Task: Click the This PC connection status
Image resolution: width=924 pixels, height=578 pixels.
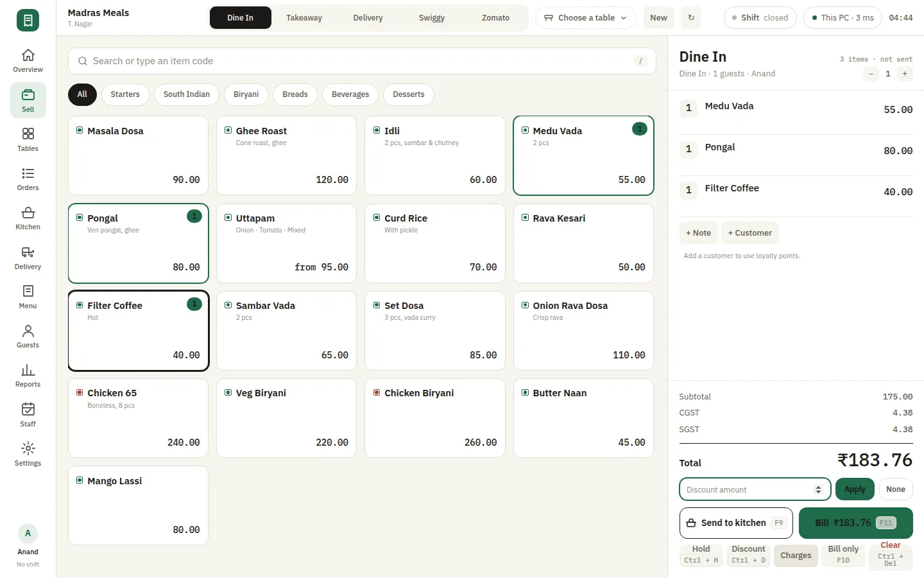Action: click(843, 18)
